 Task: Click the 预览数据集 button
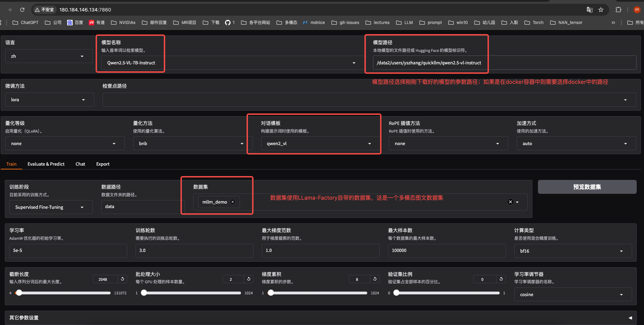click(x=587, y=187)
